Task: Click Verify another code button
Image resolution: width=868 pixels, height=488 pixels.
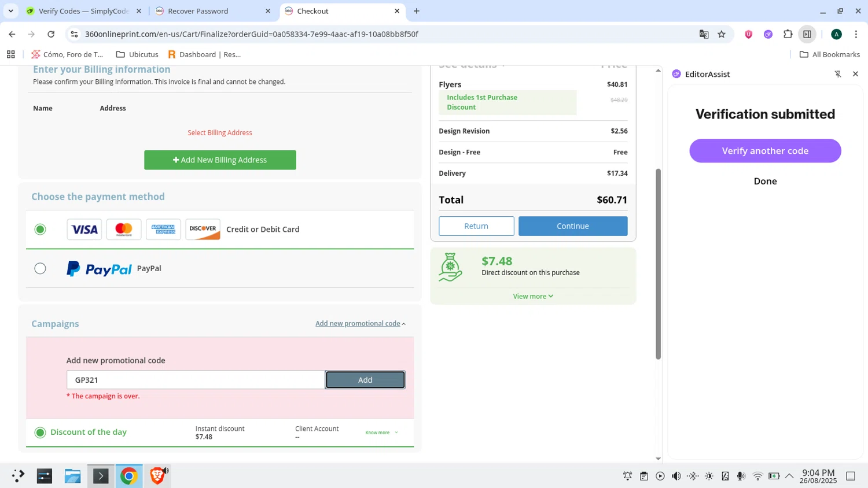Action: 765,151
